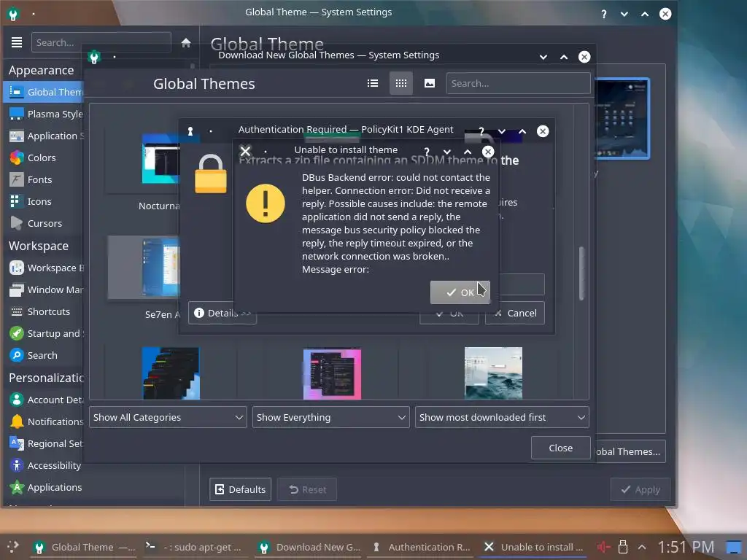The width and height of the screenshot is (747, 560).
Task: Click help icon in Authentication Required titlebar
Action: [x=481, y=131]
